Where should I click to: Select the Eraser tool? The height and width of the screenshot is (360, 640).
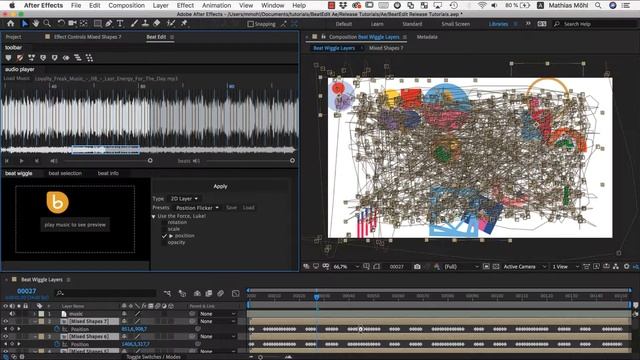[157, 24]
